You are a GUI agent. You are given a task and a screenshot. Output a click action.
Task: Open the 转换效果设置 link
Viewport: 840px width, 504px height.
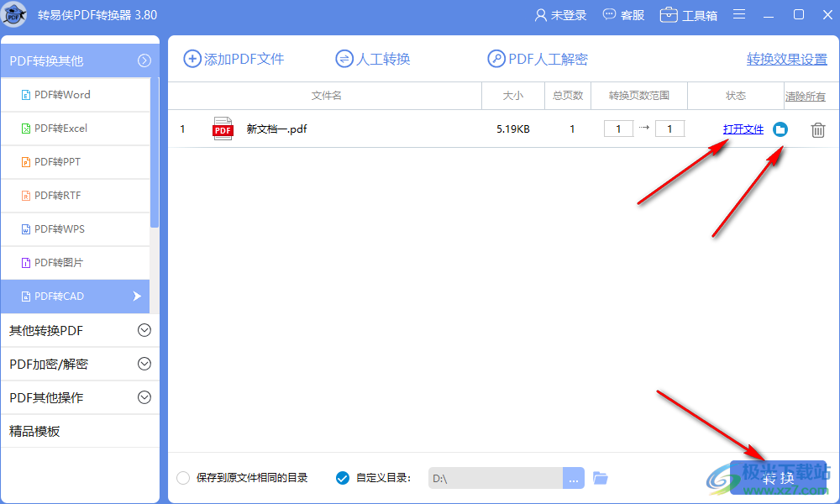pyautogui.click(x=787, y=60)
